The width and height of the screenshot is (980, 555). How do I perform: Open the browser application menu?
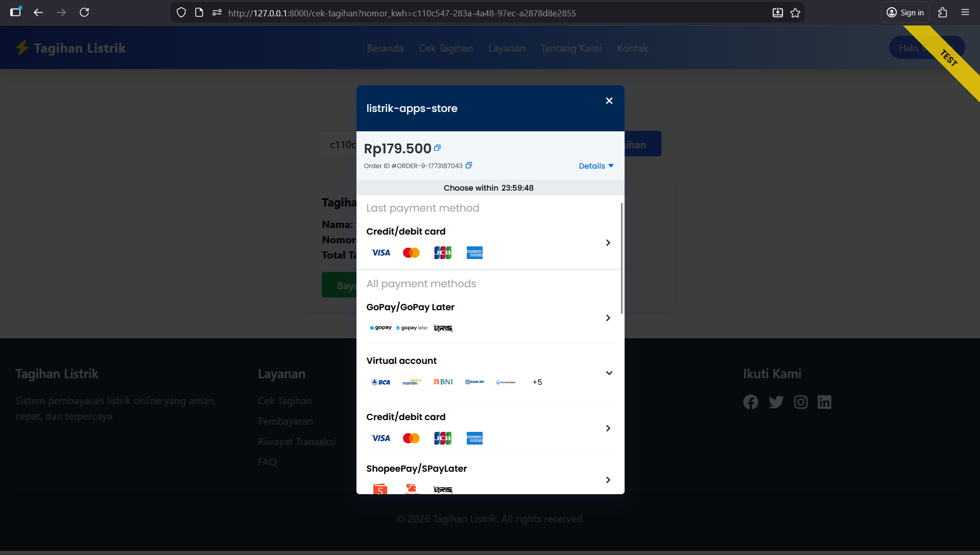coord(965,12)
